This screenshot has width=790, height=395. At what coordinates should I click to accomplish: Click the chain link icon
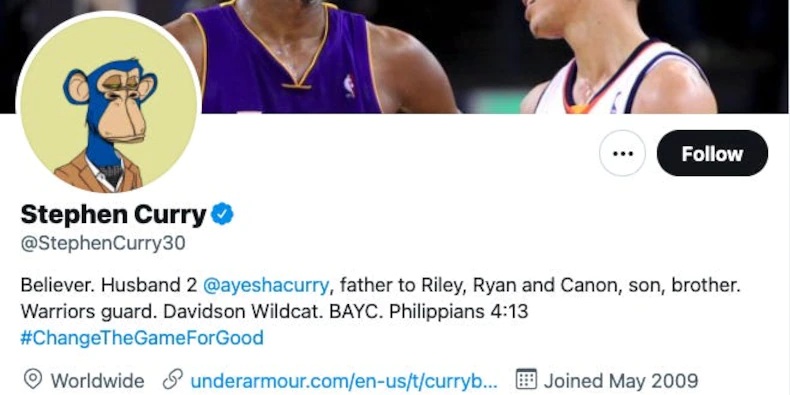tap(173, 379)
